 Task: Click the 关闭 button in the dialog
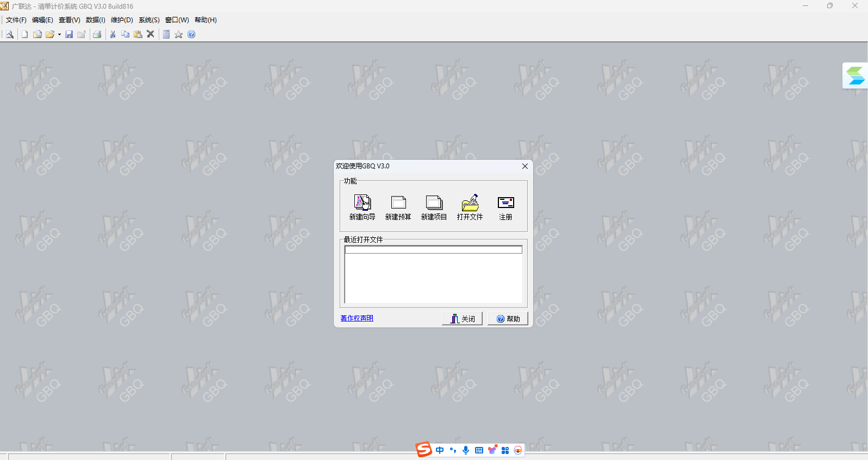pyautogui.click(x=463, y=319)
